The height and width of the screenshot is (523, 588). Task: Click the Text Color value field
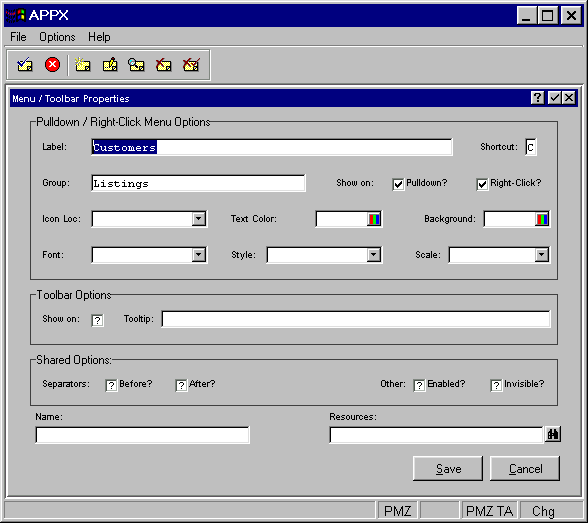[342, 219]
